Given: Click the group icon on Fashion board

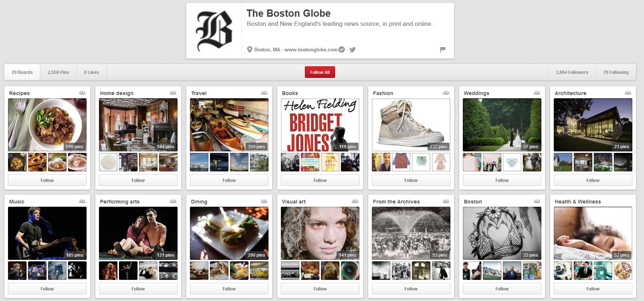Looking at the screenshot, I should pyautogui.click(x=446, y=93).
